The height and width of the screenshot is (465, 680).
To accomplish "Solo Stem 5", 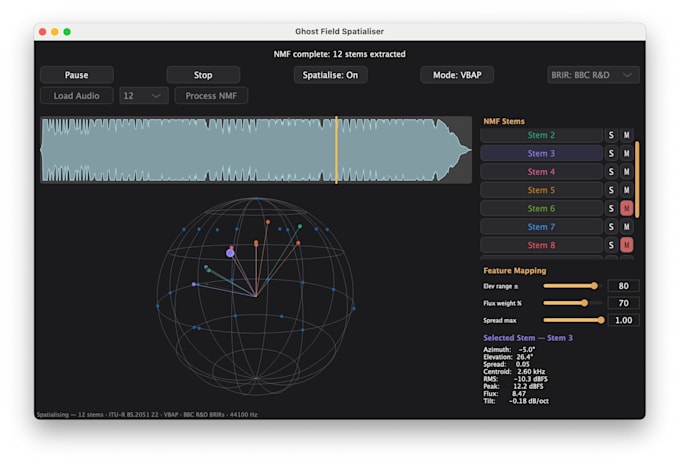I will tap(611, 190).
